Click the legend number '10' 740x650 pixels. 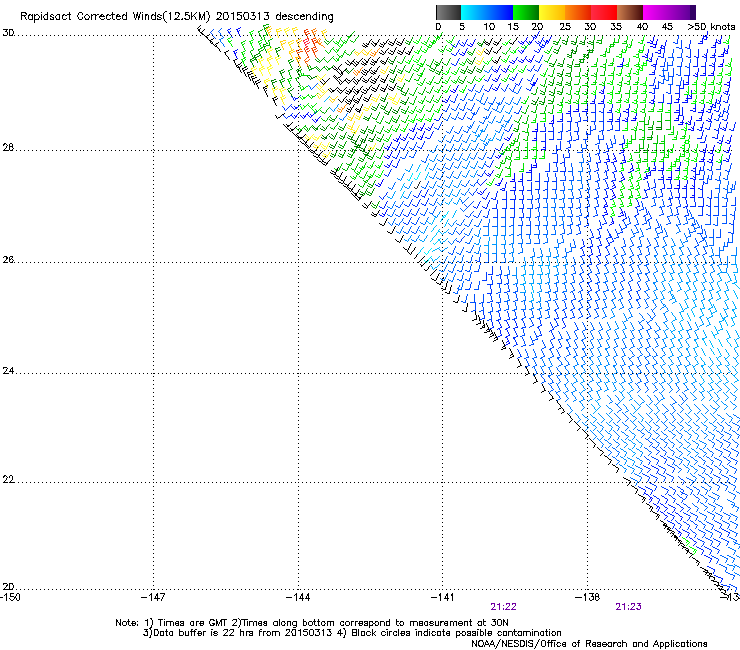489,27
